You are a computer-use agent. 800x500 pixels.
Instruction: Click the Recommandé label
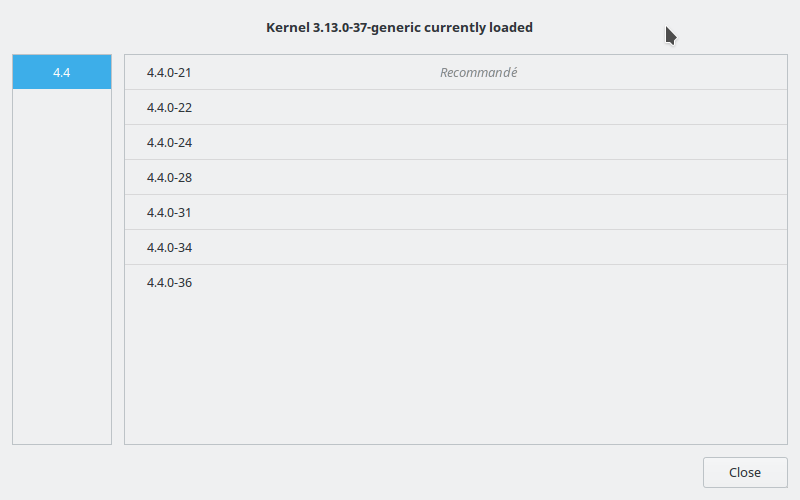click(479, 72)
